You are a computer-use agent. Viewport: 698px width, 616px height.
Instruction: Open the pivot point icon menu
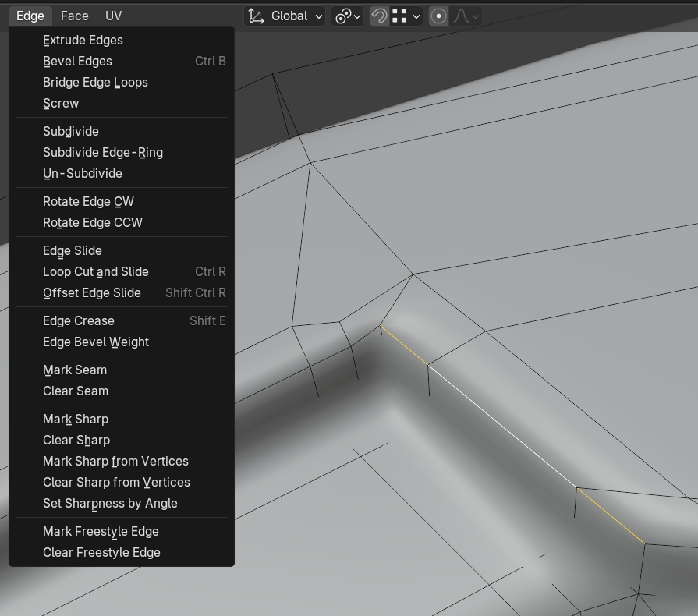click(x=348, y=16)
